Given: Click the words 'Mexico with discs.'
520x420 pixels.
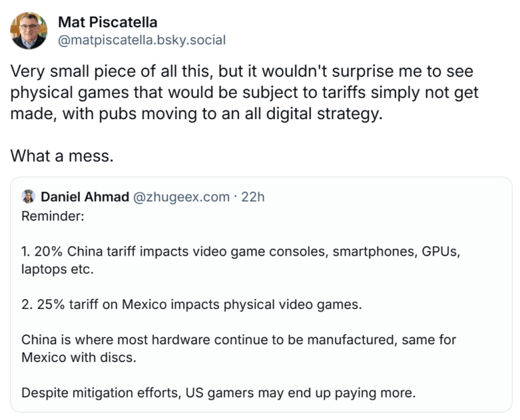Looking at the screenshot, I should [x=79, y=357].
